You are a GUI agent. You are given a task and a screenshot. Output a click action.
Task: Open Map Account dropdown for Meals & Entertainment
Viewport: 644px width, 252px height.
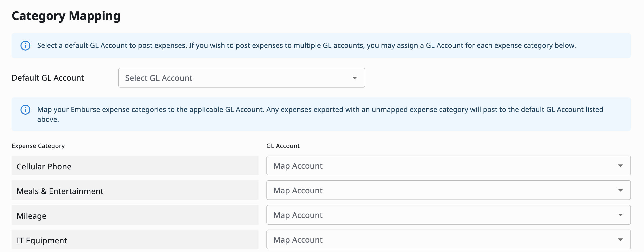pos(448,190)
